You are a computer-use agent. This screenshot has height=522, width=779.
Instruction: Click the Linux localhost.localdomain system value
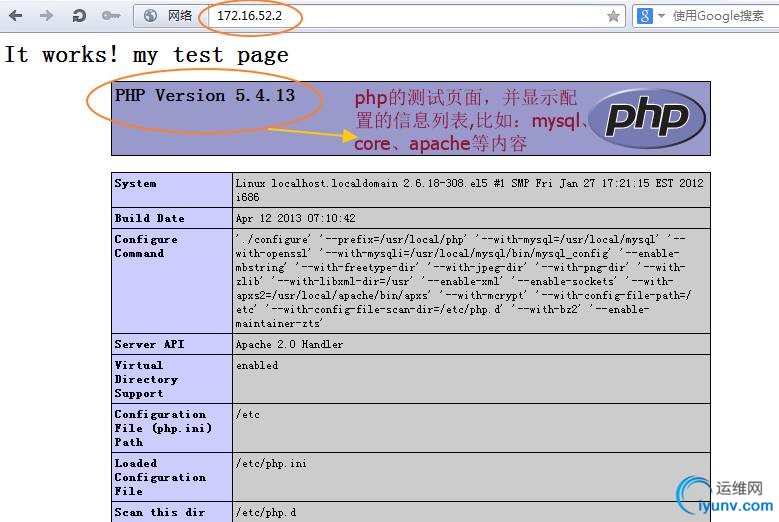click(x=469, y=190)
